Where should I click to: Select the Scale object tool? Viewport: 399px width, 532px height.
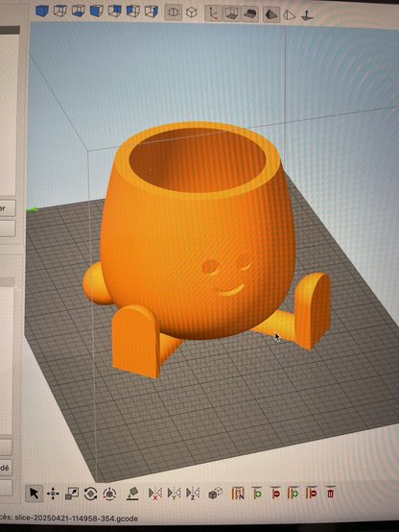(72, 494)
